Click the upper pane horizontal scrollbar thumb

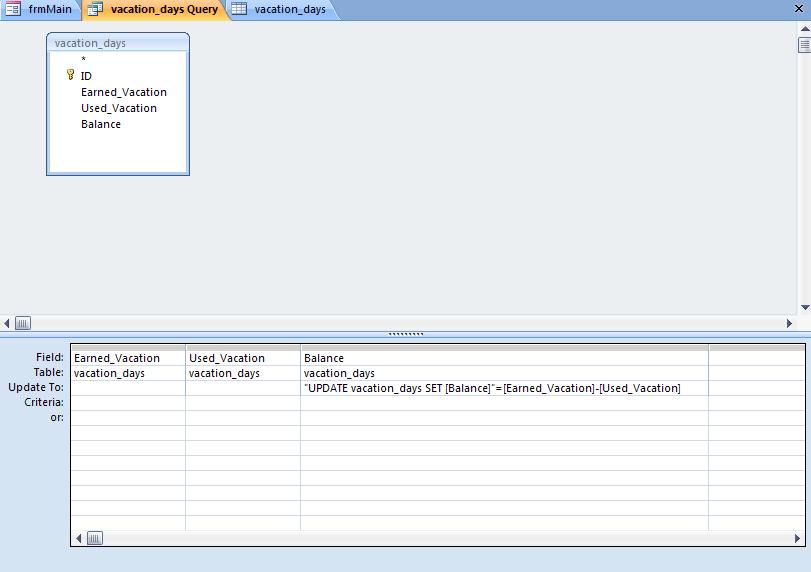23,323
